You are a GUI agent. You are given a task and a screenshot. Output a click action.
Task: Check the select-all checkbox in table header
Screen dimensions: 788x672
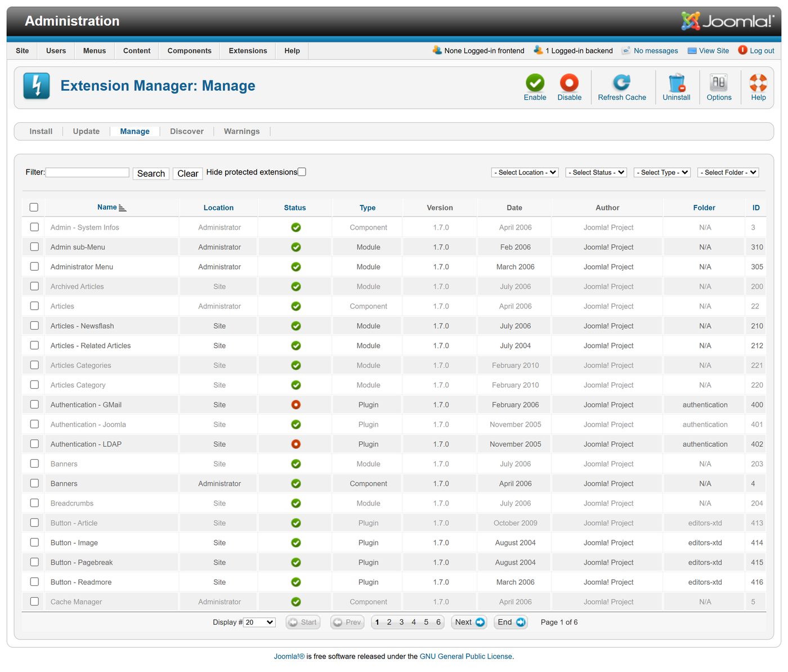pyautogui.click(x=34, y=207)
